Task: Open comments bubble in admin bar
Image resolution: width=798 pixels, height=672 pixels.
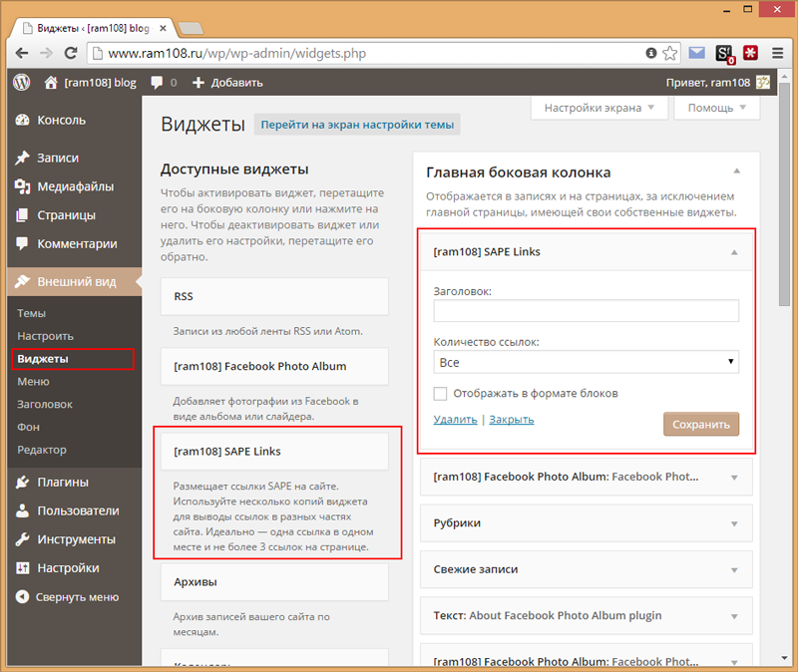Action: 157,83
